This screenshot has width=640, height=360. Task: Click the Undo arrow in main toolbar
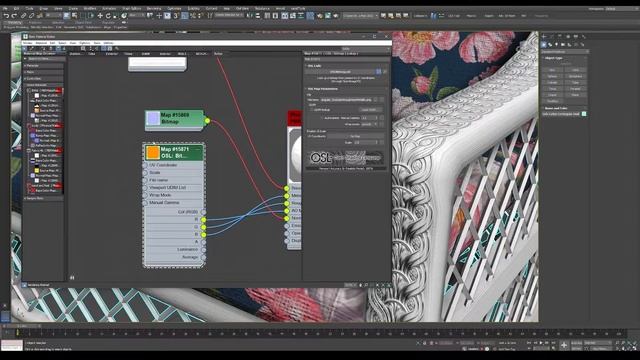pos(6,16)
